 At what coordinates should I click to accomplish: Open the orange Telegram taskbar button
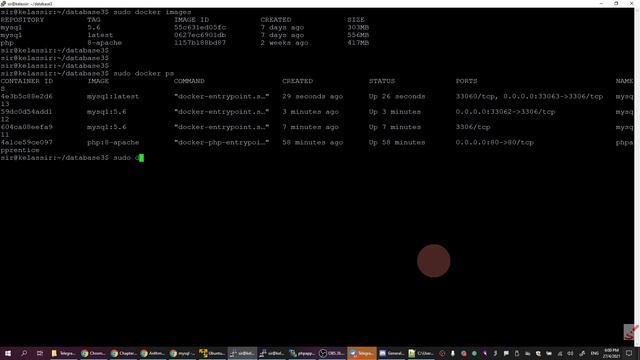pyautogui.click(x=362, y=353)
